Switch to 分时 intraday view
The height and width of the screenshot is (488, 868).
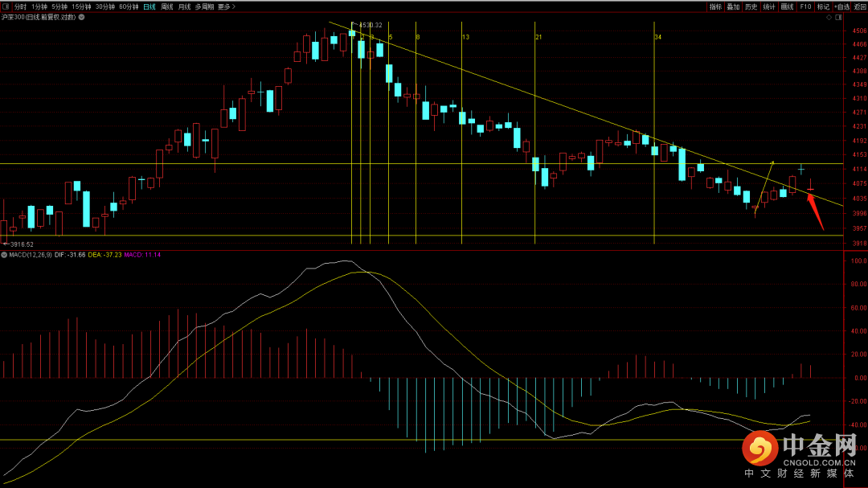click(21, 6)
